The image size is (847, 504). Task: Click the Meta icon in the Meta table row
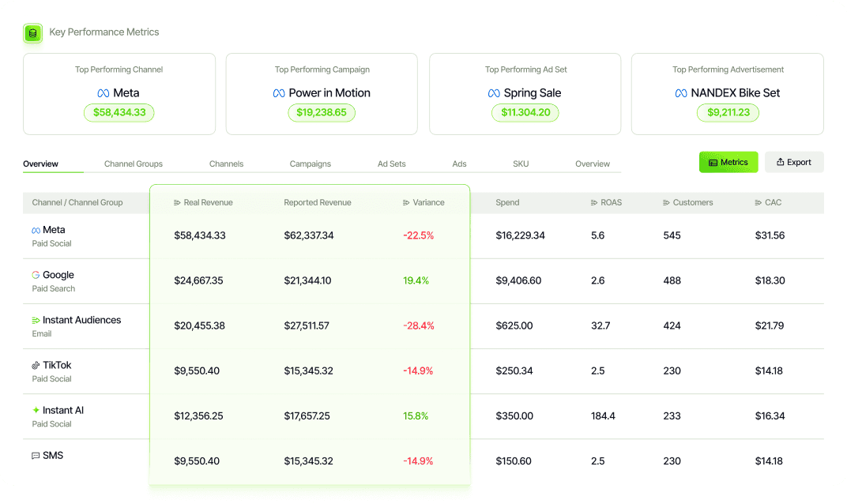(x=36, y=230)
